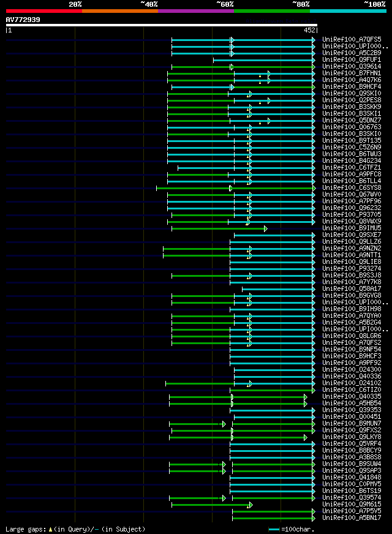Screen dimensions: 392x534
Task: Open hit UniRef100_P93274
Action: pos(352,269)
